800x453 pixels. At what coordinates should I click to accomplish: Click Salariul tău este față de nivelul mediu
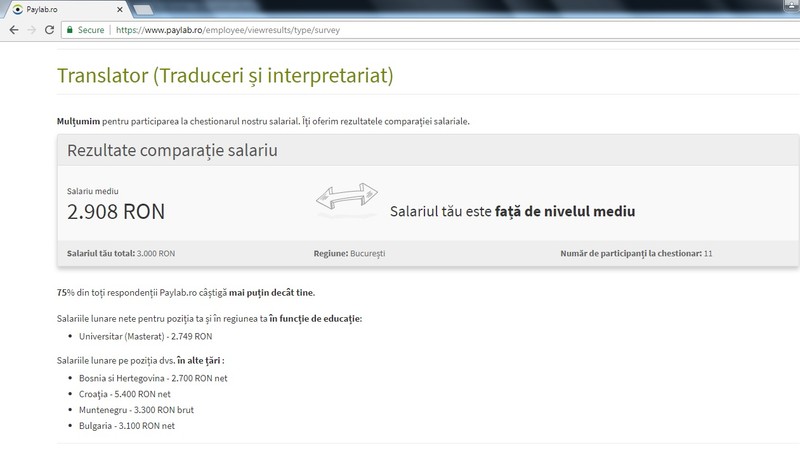point(513,211)
